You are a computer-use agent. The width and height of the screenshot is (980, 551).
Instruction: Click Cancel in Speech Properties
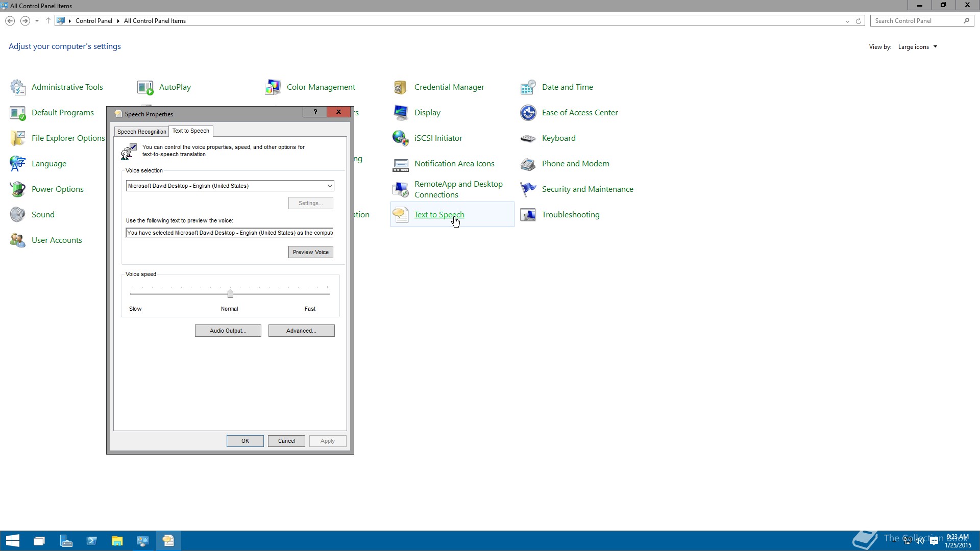click(286, 441)
